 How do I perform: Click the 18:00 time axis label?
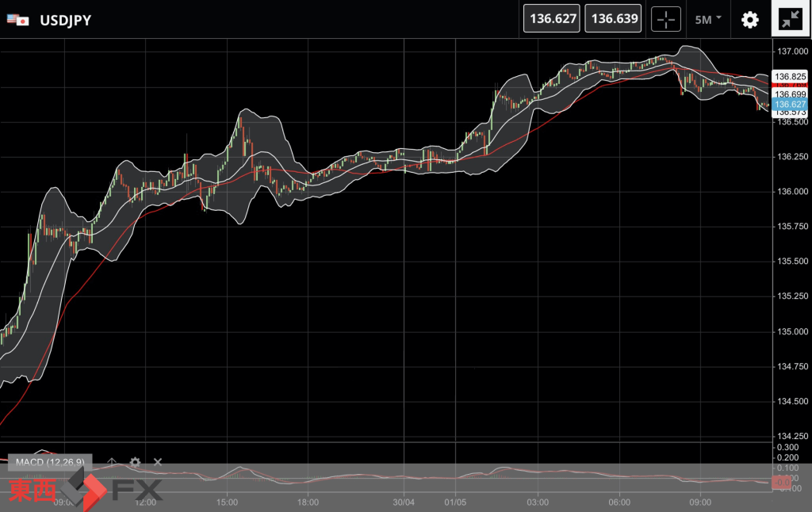[x=308, y=502]
